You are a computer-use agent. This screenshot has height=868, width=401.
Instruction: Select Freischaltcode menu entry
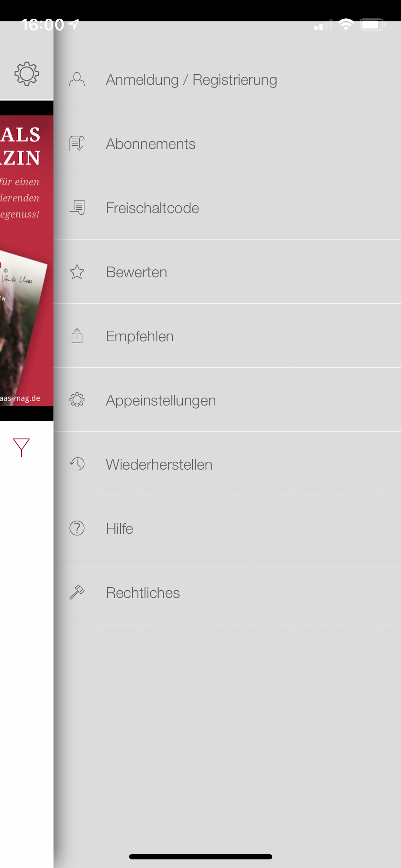click(x=227, y=208)
